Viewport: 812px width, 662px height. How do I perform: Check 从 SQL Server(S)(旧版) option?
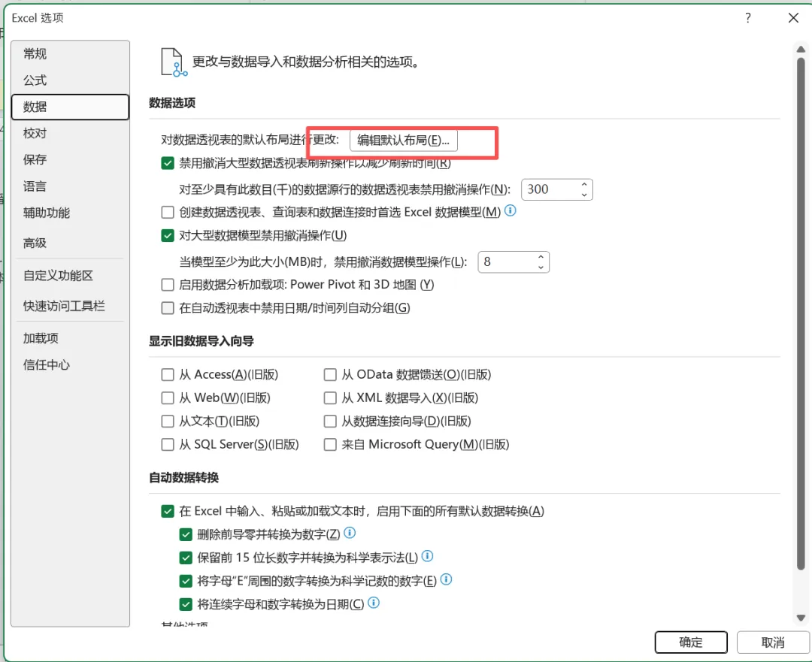point(167,444)
